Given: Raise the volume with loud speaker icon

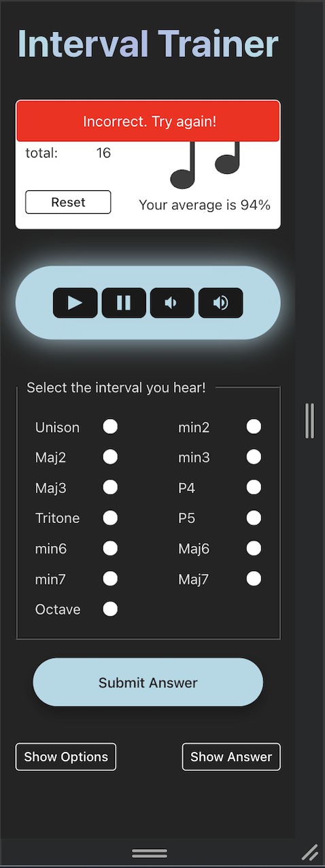Looking at the screenshot, I should 220,303.
